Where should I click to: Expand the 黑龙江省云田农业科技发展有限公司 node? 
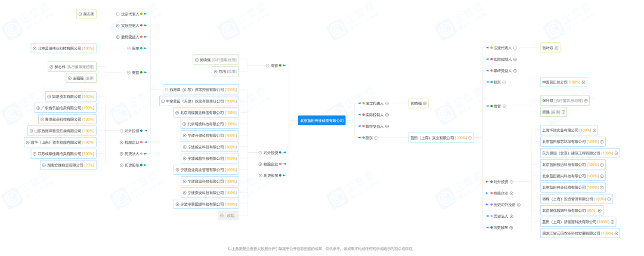[616, 233]
